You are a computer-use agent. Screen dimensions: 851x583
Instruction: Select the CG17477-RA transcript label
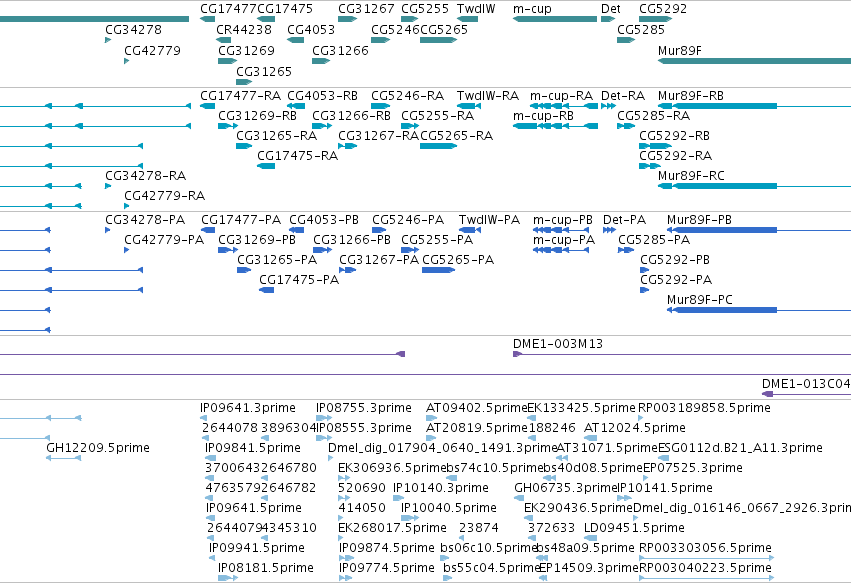[x=240, y=96]
